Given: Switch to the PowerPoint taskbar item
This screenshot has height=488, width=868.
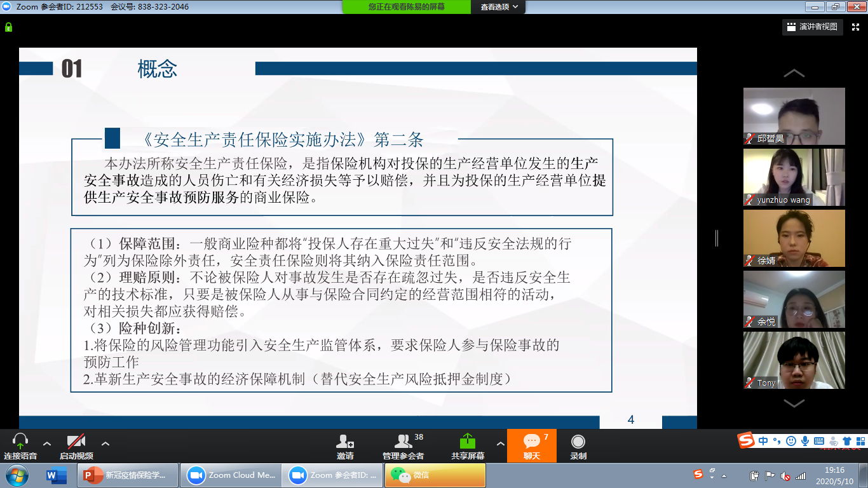Looking at the screenshot, I should pyautogui.click(x=126, y=475).
